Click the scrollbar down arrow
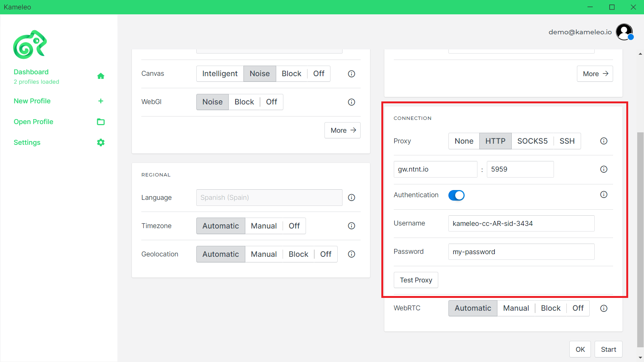The width and height of the screenshot is (644, 362). click(640, 357)
